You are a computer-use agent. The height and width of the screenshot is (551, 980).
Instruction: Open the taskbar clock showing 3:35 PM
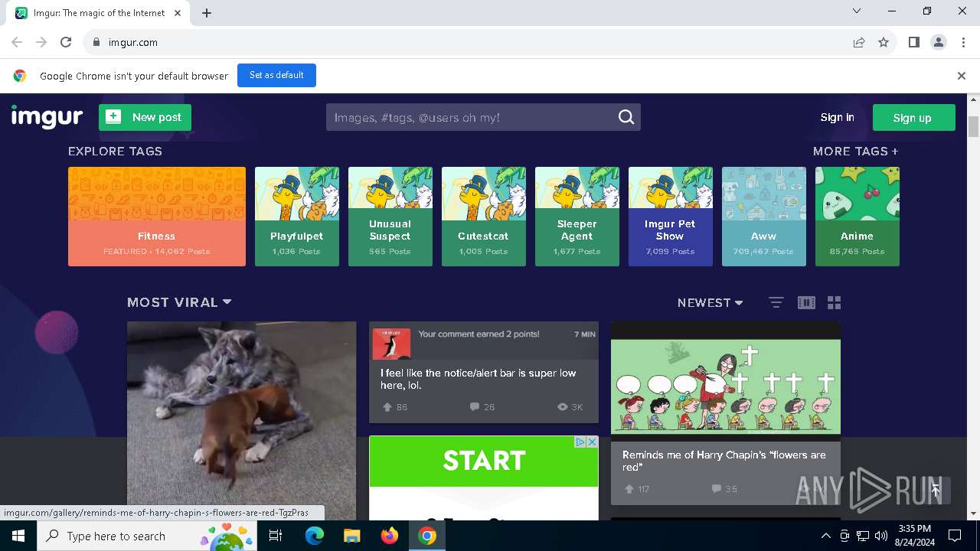click(x=914, y=536)
